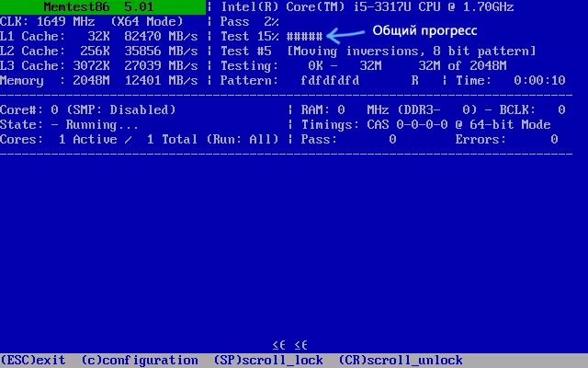The width and height of the screenshot is (588, 368).
Task: Open the (c)configuration option
Action: point(140,361)
